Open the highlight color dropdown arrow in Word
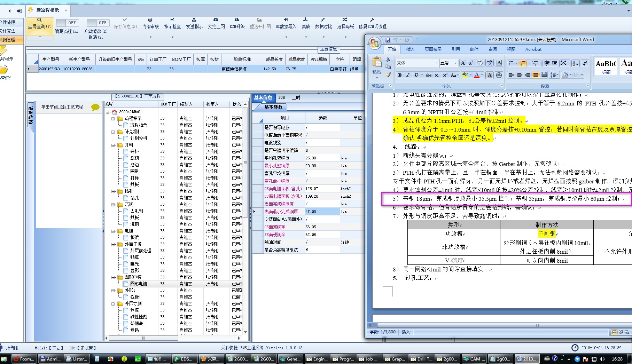 click(x=470, y=75)
